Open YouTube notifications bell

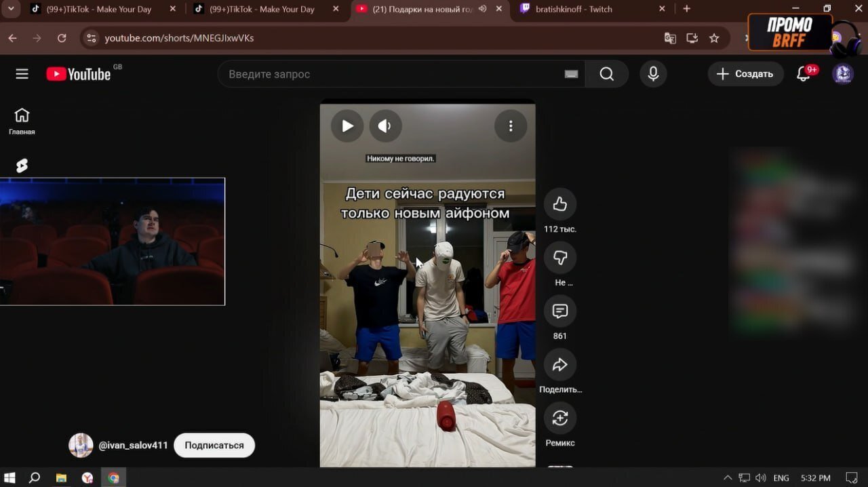pyautogui.click(x=804, y=74)
